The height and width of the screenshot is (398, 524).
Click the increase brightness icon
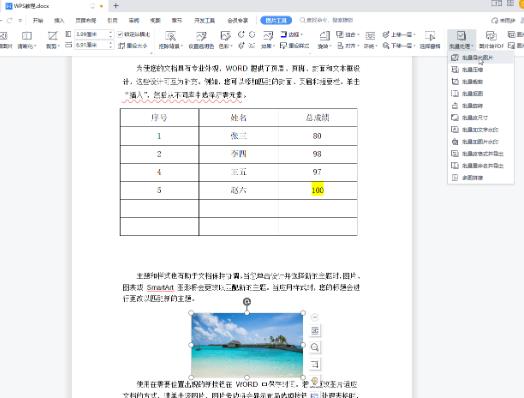coord(241,45)
